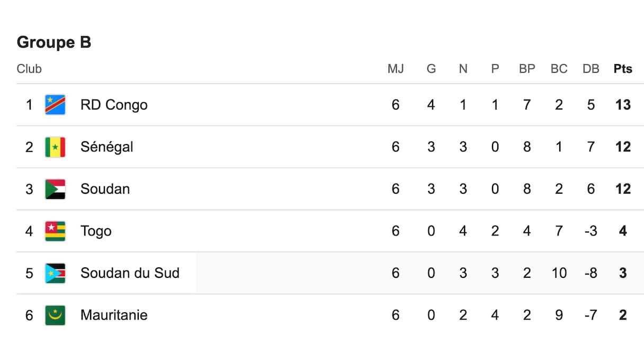Click the Pts column header
This screenshot has height=362, width=644.
[623, 69]
